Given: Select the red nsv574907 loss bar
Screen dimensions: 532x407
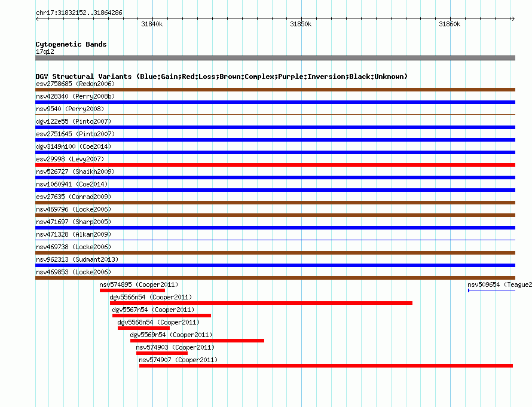Looking at the screenshot, I should [326, 366].
